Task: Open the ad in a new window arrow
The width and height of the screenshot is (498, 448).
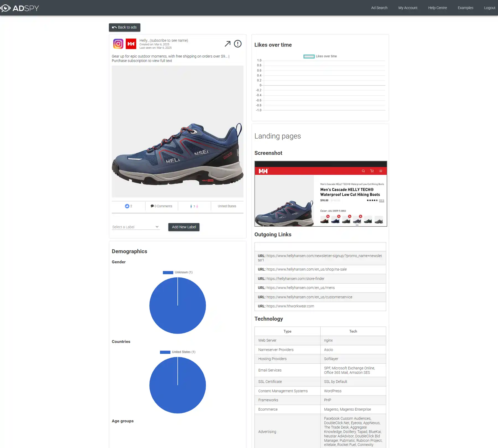Action: 227,44
